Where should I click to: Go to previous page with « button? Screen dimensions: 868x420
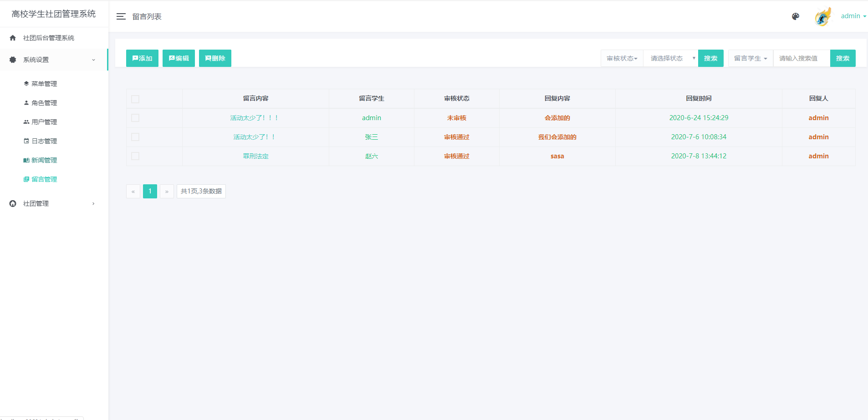point(133,191)
